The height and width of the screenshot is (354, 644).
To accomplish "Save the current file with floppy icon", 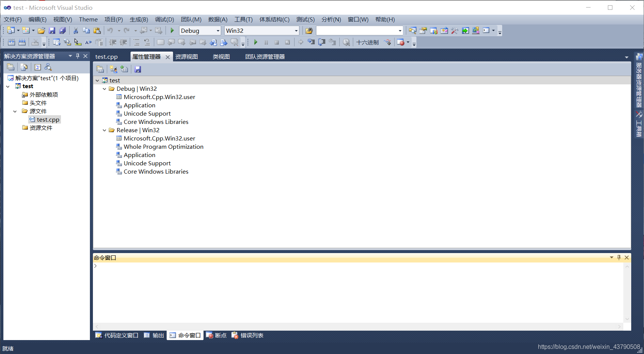I will [x=52, y=31].
